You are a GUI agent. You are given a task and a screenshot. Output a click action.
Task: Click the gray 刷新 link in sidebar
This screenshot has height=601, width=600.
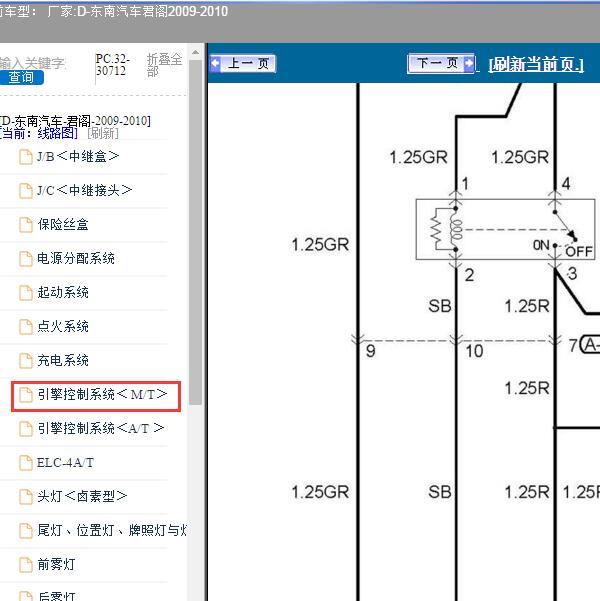coord(103,133)
